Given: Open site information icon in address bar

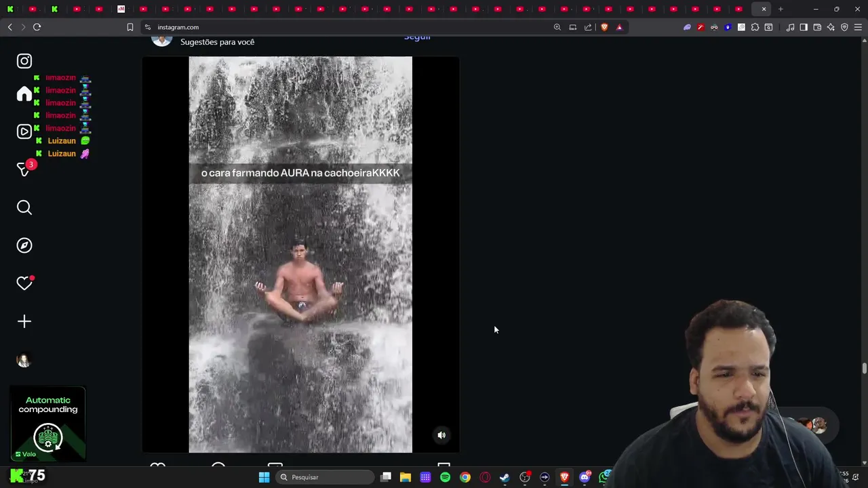Looking at the screenshot, I should click(148, 27).
